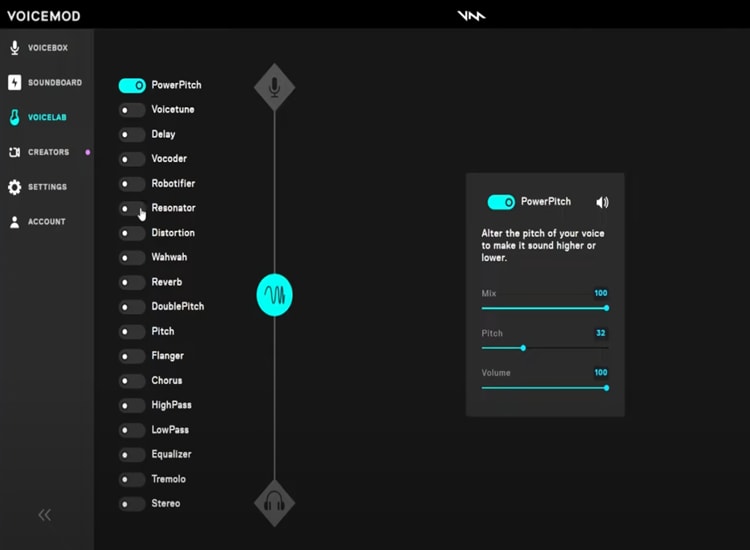Viewport: 750px width, 550px height.
Task: Click the Voicelab flask icon
Action: click(15, 117)
